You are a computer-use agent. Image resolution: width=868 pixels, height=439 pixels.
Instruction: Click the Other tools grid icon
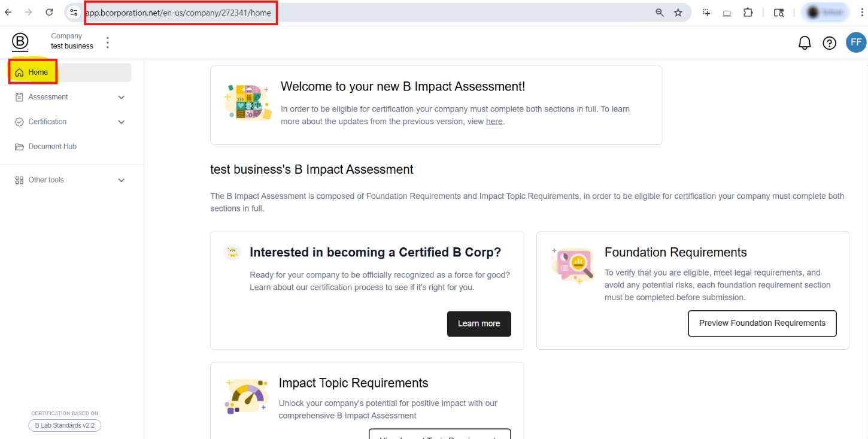[x=19, y=180]
